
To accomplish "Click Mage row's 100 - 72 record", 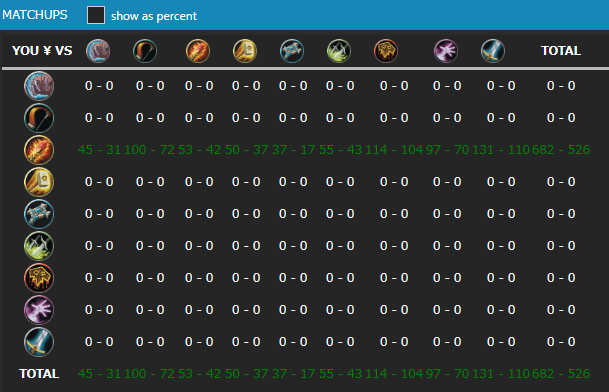I will [150, 150].
